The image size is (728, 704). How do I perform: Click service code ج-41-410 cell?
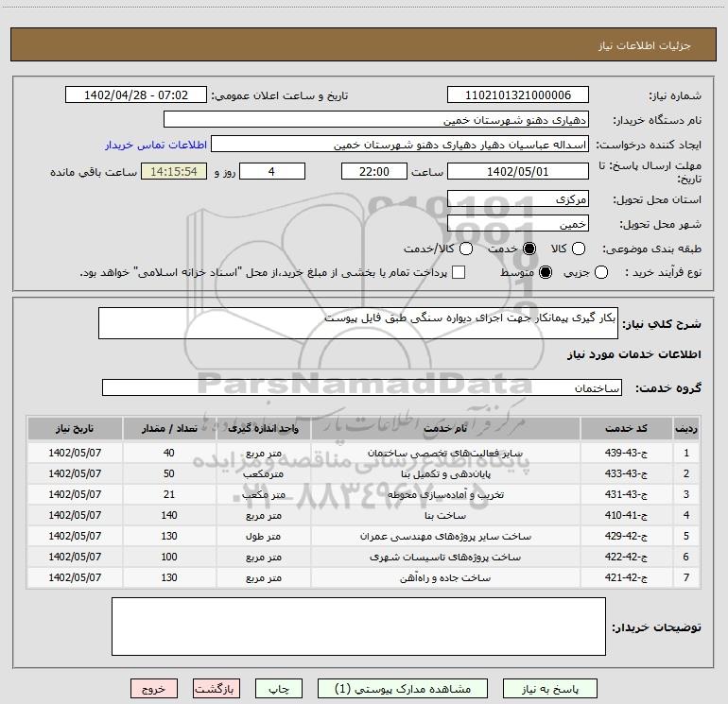tap(626, 516)
